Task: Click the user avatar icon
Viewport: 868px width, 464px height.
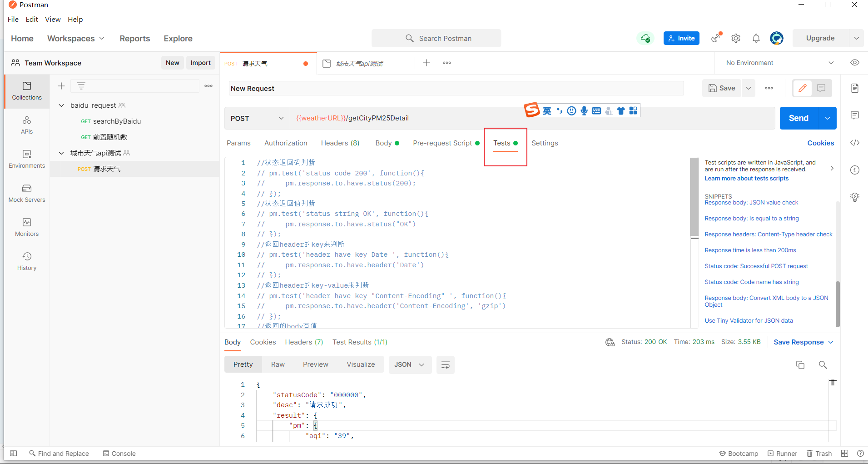Action: click(x=777, y=38)
